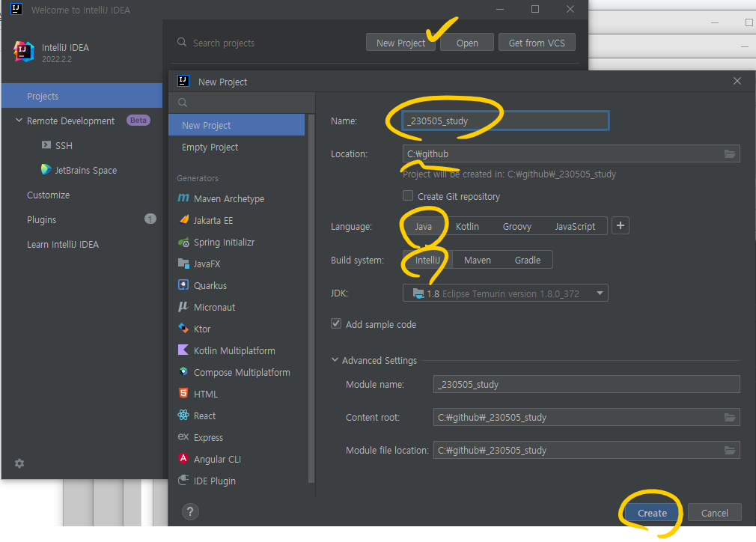Click the Create button
Image resolution: width=756 pixels, height=542 pixels.
[x=652, y=513]
